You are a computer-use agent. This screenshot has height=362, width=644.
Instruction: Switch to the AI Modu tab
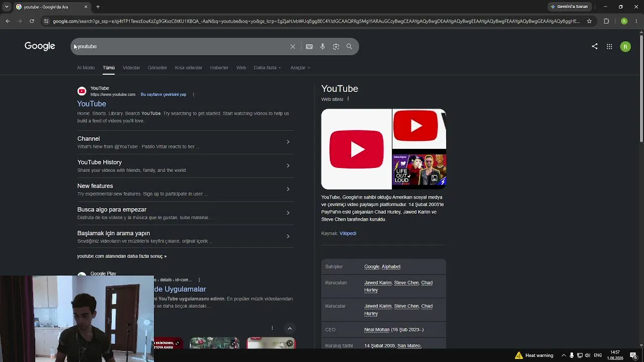tap(86, 67)
